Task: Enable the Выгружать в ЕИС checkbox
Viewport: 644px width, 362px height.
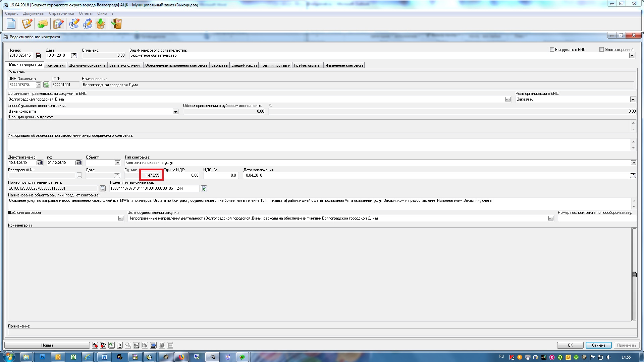Action: click(552, 50)
